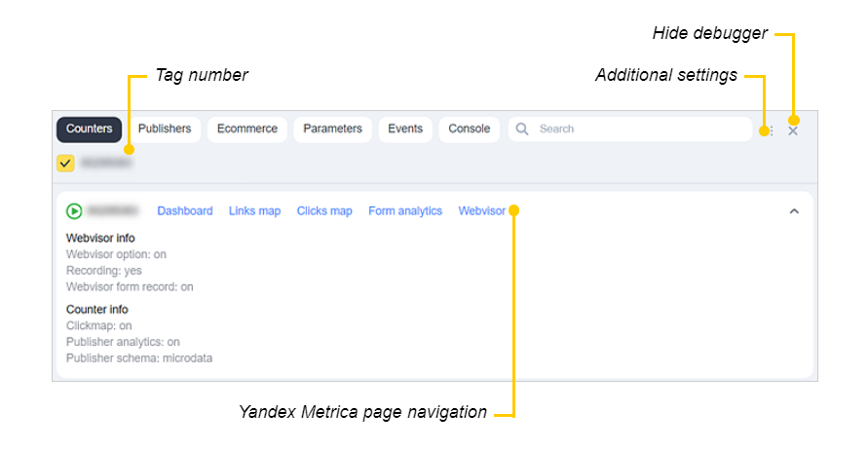The height and width of the screenshot is (450, 868).
Task: Click the blurred tag number beside the checkbox
Action: (107, 163)
